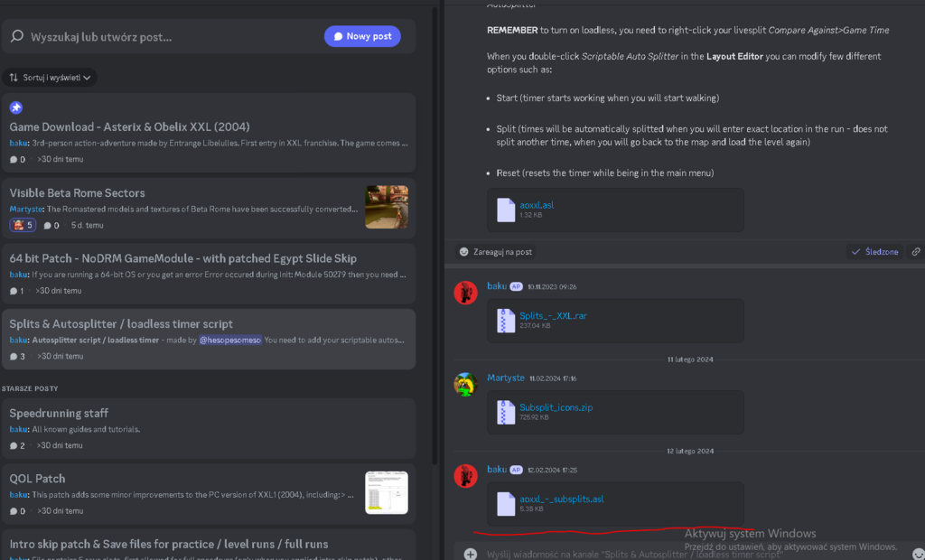Click the AP tag on baku's 10.11.2023 message
Image resolution: width=925 pixels, height=560 pixels.
[516, 286]
